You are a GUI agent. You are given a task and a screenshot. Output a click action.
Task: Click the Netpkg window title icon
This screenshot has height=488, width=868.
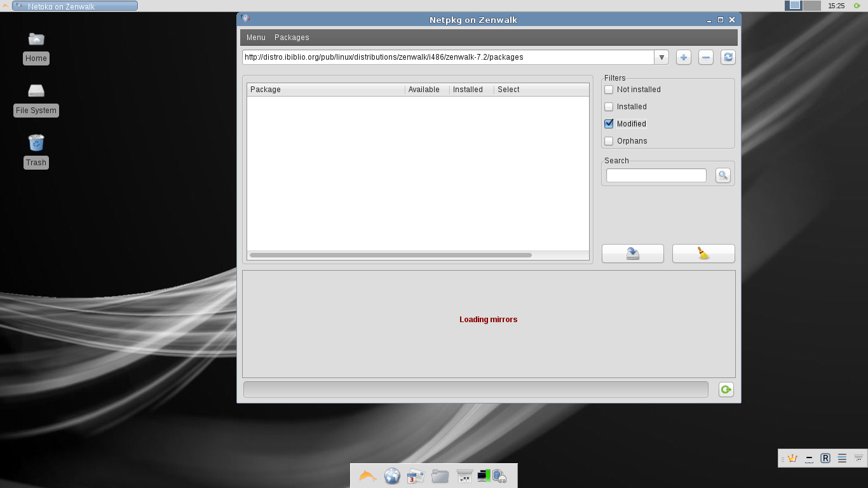coord(245,19)
